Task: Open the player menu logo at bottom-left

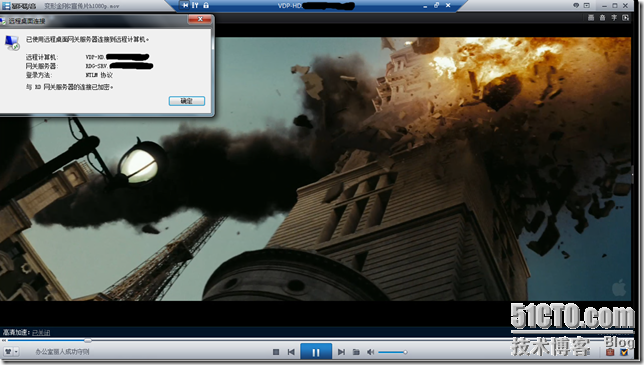Action: tap(8, 351)
